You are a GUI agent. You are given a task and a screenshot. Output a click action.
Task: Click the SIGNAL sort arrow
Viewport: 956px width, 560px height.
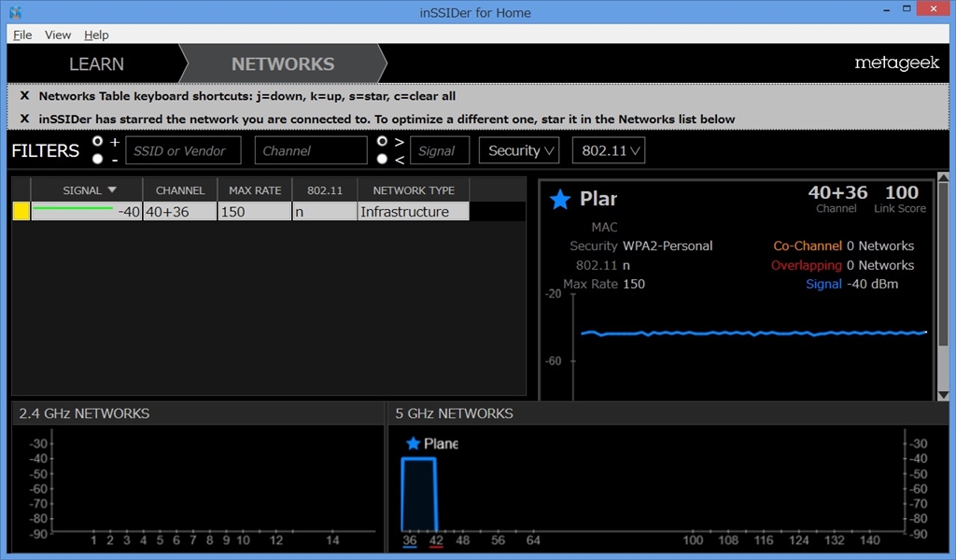click(112, 190)
